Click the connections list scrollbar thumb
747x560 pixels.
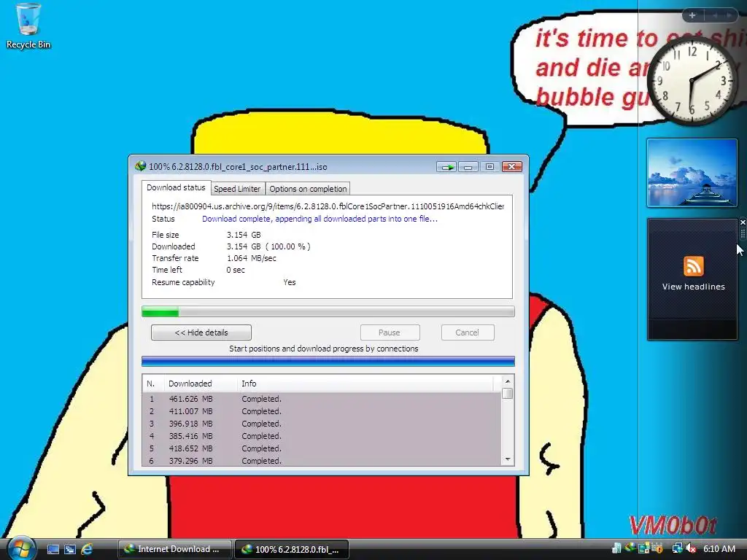[x=508, y=393]
